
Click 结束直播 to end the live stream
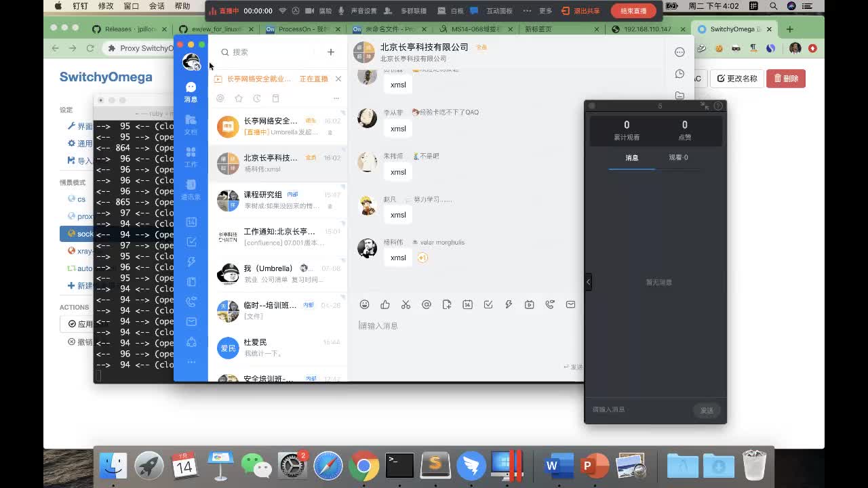pyautogui.click(x=633, y=11)
